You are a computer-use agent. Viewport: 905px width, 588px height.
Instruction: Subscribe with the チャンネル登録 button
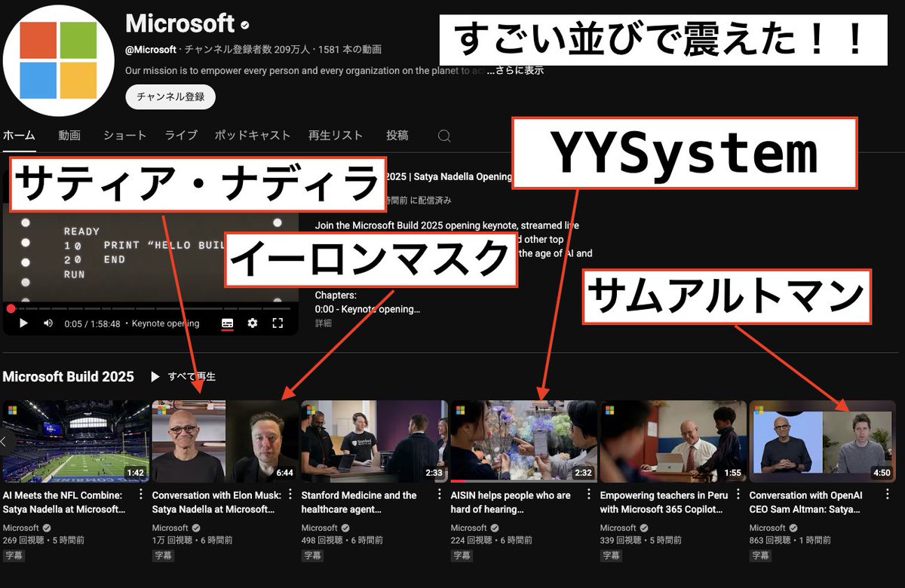[x=170, y=96]
